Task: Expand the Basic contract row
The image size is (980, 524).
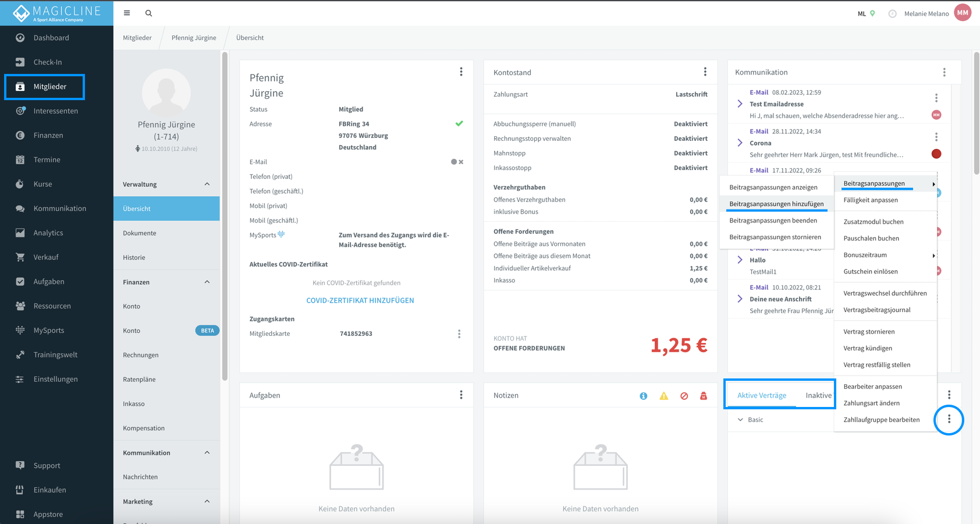Action: 740,420
